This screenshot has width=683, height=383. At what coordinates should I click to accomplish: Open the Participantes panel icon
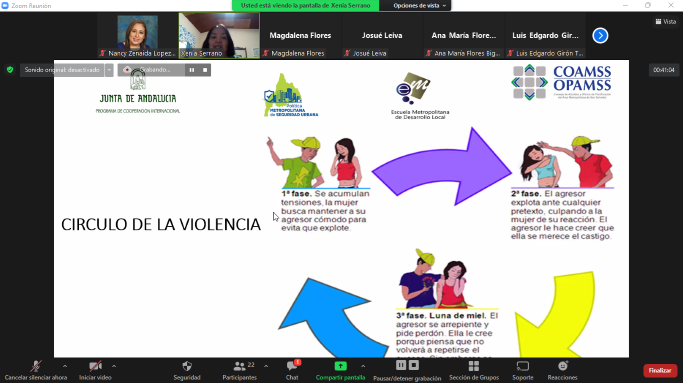239,366
